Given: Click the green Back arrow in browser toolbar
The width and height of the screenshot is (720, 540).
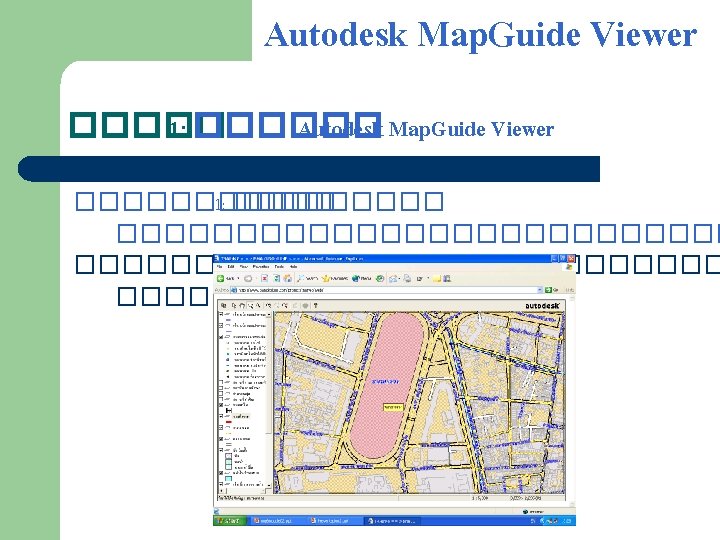Looking at the screenshot, I should pyautogui.click(x=220, y=278).
